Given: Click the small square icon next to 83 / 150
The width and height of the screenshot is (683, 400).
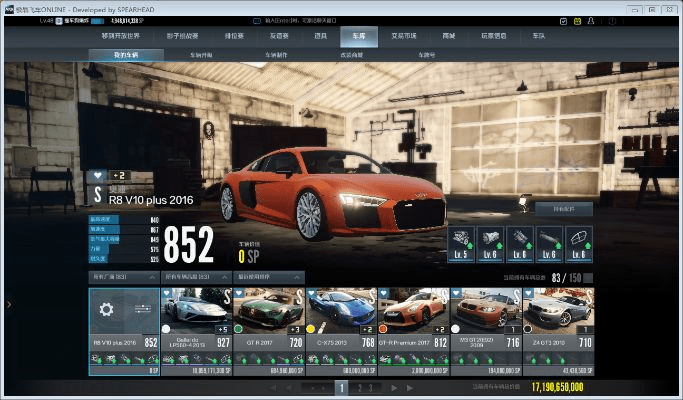Looking at the screenshot, I should pyautogui.click(x=587, y=277).
